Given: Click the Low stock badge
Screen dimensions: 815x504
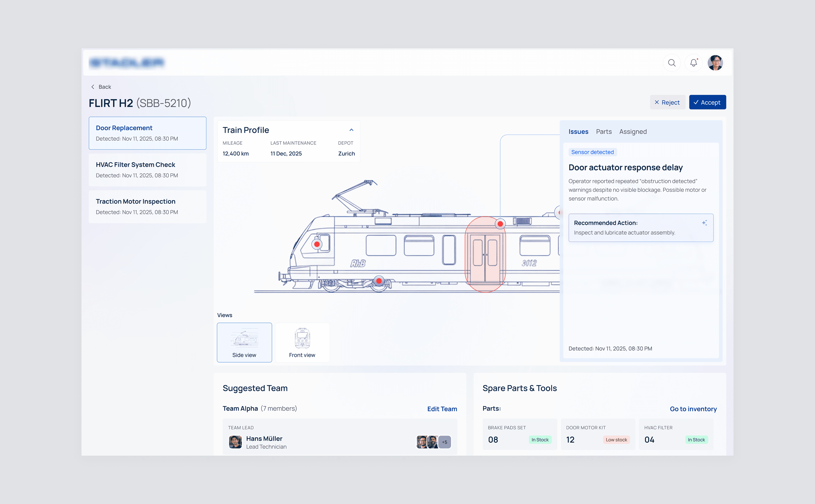Looking at the screenshot, I should 616,440.
